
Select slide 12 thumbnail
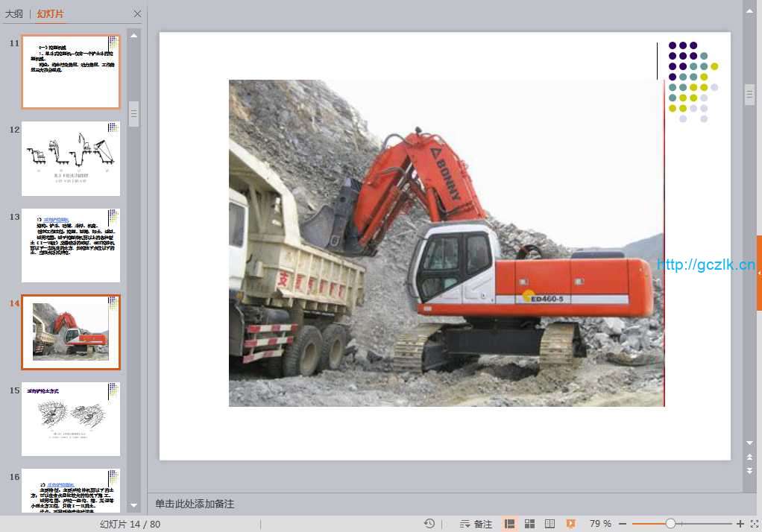click(71, 159)
